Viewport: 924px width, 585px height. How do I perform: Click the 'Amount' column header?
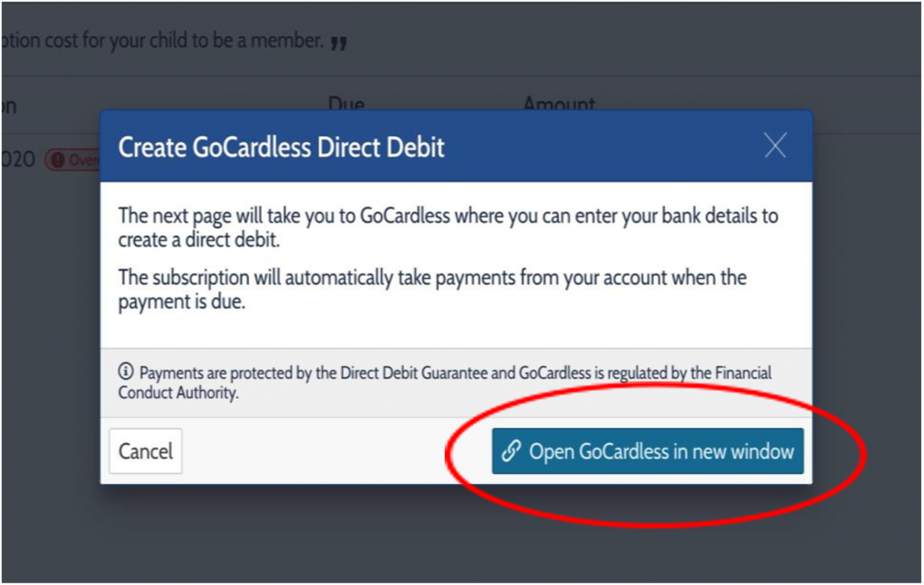click(559, 105)
